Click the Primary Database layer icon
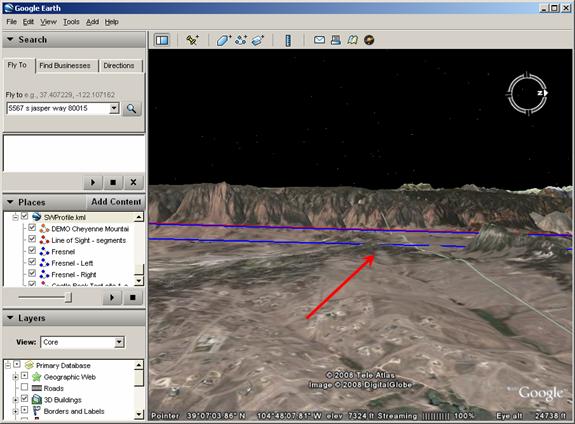The width and height of the screenshot is (575, 424). click(x=29, y=365)
